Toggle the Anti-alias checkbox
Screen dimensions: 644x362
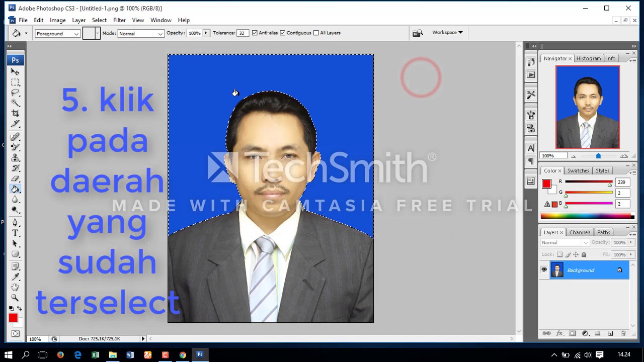point(255,33)
